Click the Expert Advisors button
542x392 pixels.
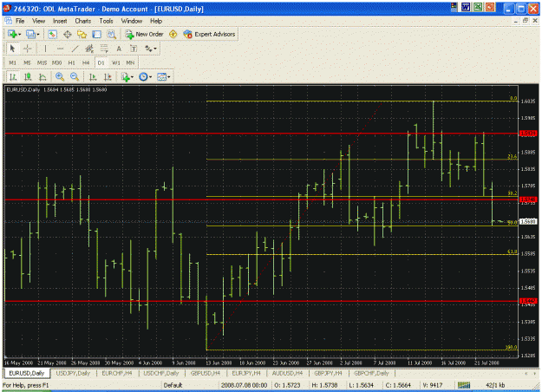pyautogui.click(x=210, y=34)
